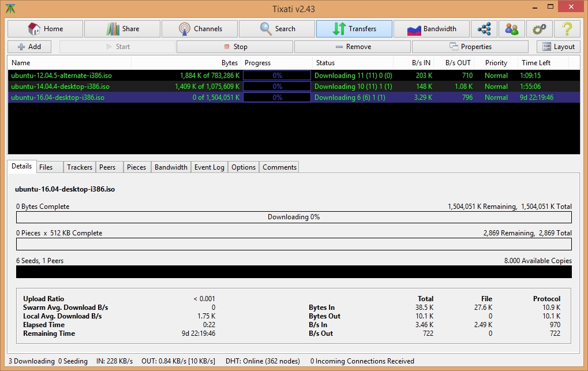The width and height of the screenshot is (588, 371).
Task: Minimize the Tixati window
Action: [x=534, y=7]
